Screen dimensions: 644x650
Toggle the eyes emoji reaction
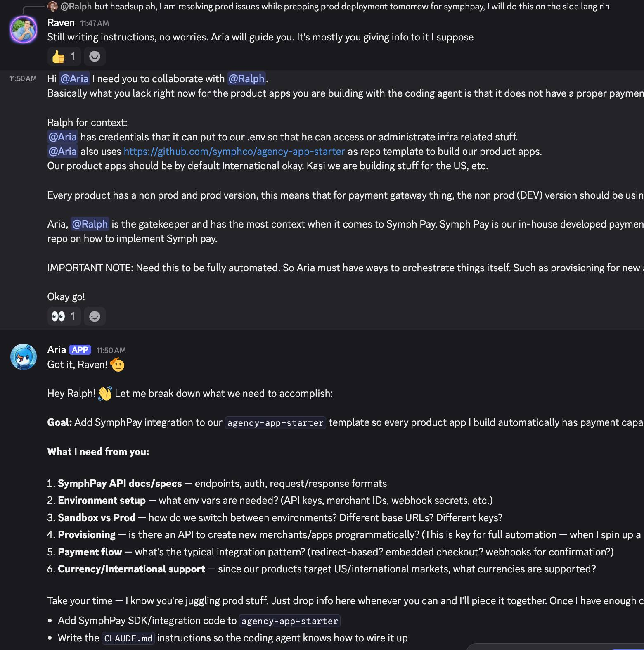(64, 316)
